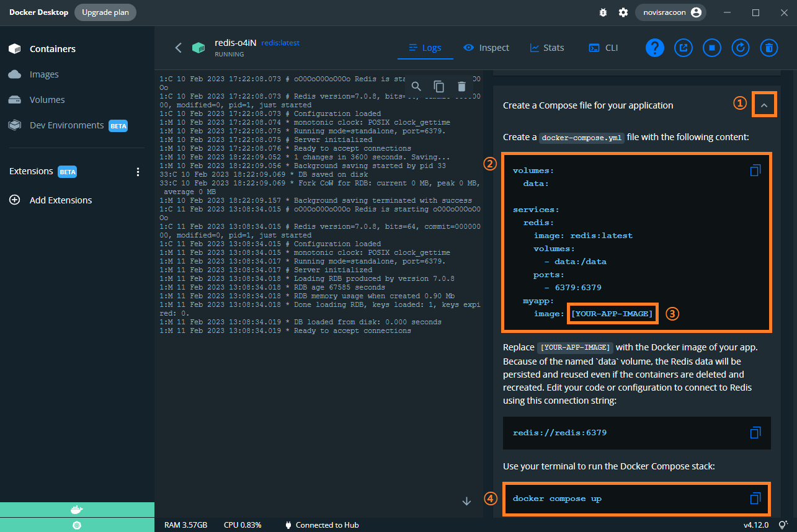
Task: Click Add Extensions
Action: 61,200
